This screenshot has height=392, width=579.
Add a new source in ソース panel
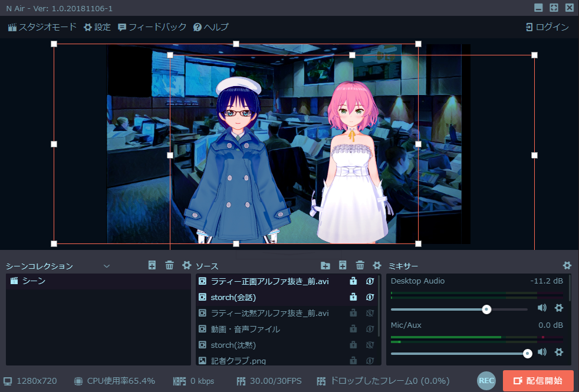[x=343, y=266]
